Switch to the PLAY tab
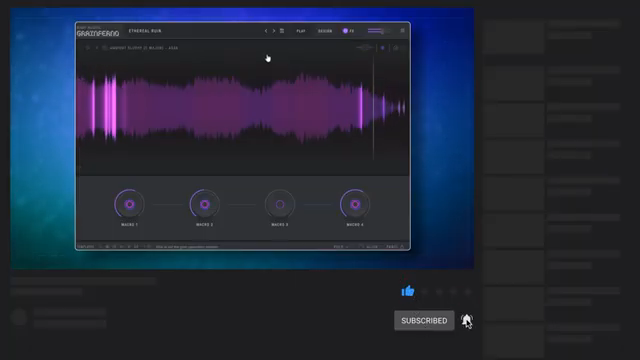Image resolution: width=640 pixels, height=360 pixels. point(301,31)
